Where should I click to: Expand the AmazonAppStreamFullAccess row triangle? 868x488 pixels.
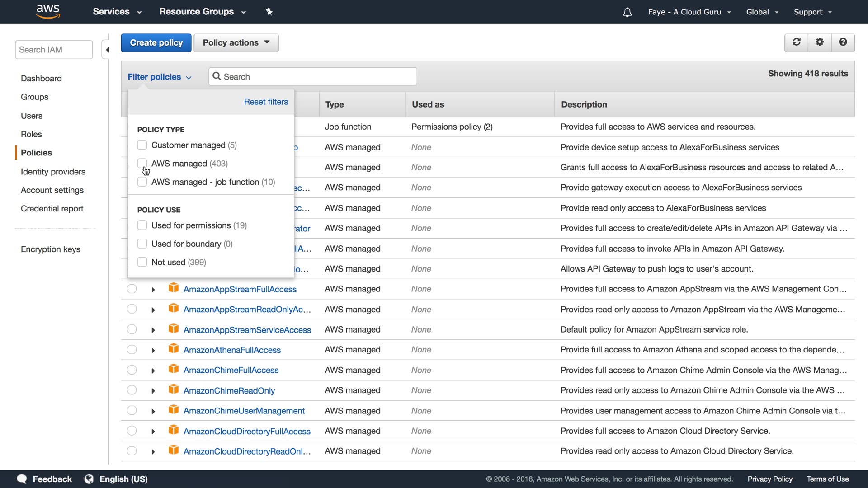click(153, 290)
